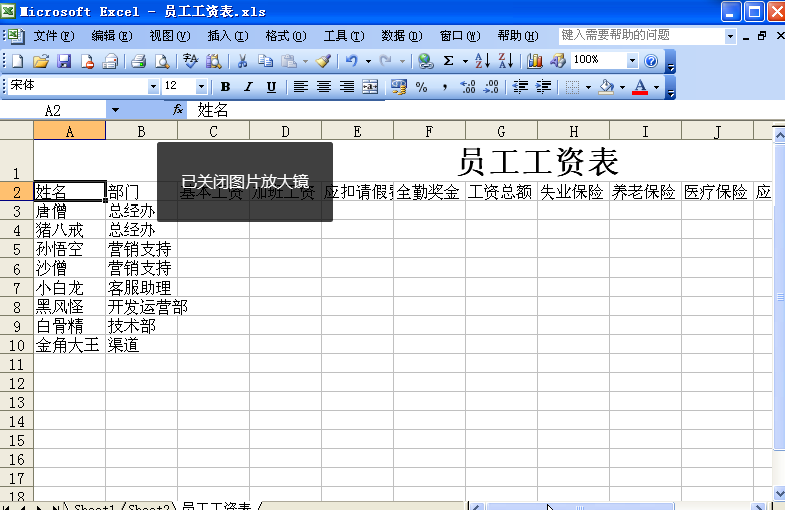The width and height of the screenshot is (785, 510).
Task: Expand the Undo history dropdown arrow
Action: click(x=368, y=61)
